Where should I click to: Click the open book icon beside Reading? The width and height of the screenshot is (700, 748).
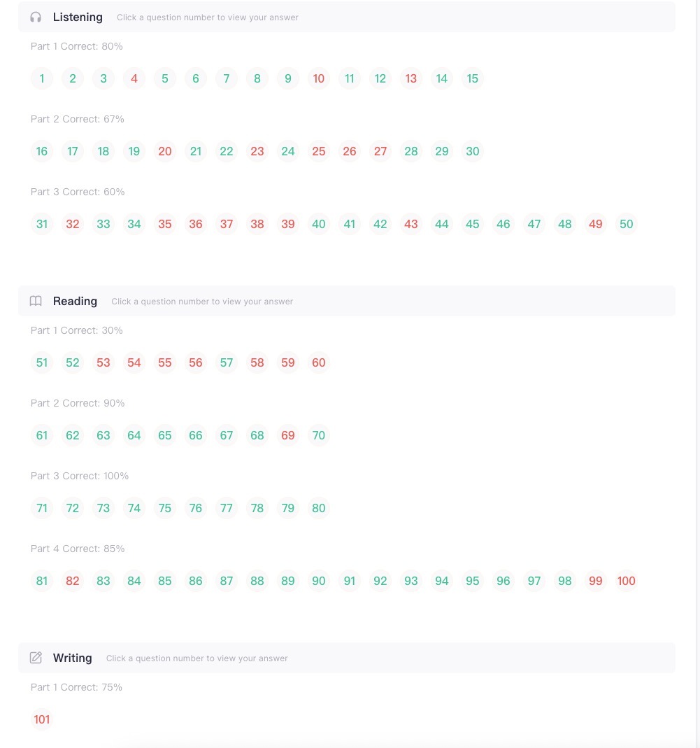point(36,301)
